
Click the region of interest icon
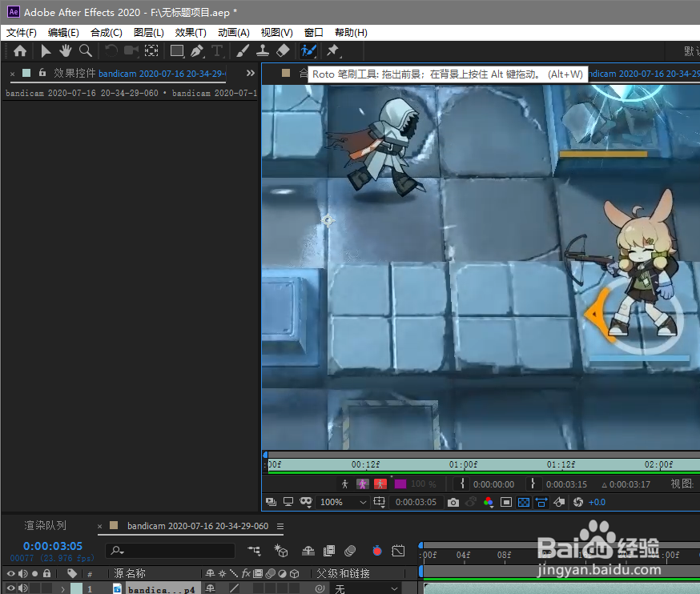point(506,503)
